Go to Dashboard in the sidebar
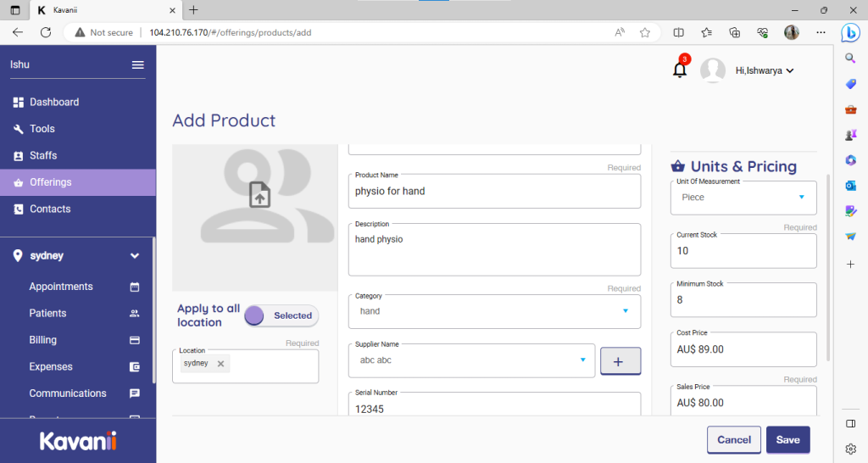Image resolution: width=868 pixels, height=463 pixels. coord(54,102)
